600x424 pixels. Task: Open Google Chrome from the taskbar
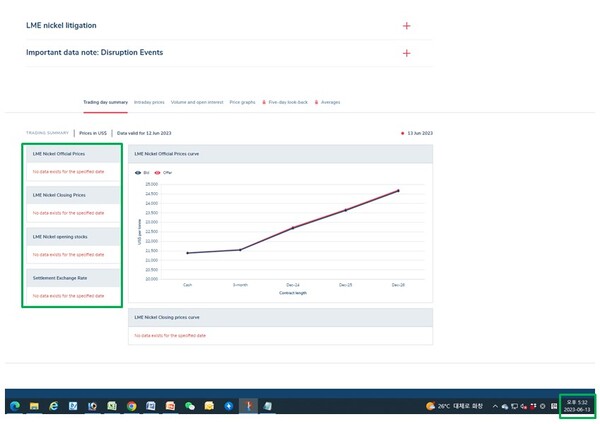pos(130,406)
